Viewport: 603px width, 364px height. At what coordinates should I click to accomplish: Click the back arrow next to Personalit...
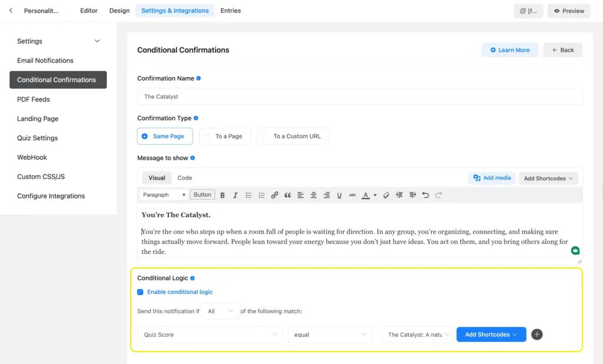click(11, 11)
